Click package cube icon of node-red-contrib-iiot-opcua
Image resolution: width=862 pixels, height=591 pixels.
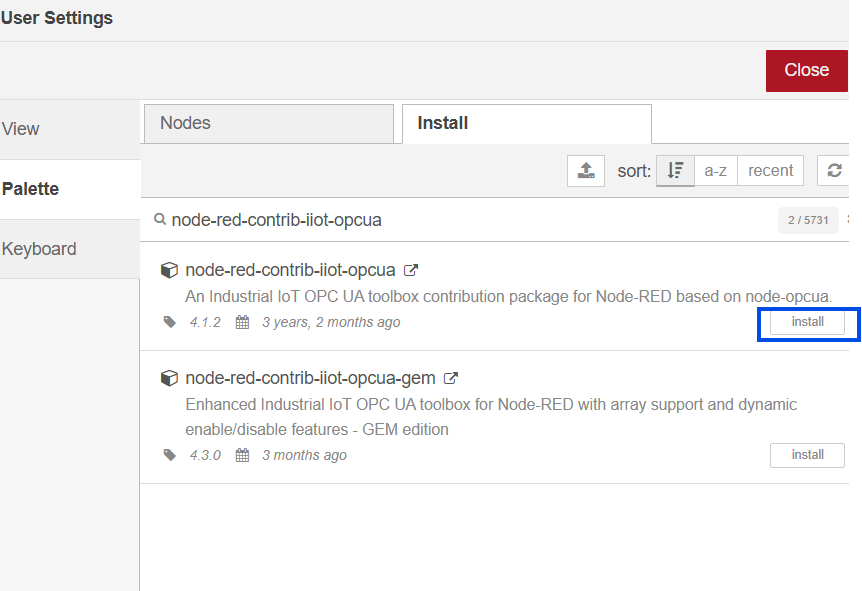pos(169,270)
